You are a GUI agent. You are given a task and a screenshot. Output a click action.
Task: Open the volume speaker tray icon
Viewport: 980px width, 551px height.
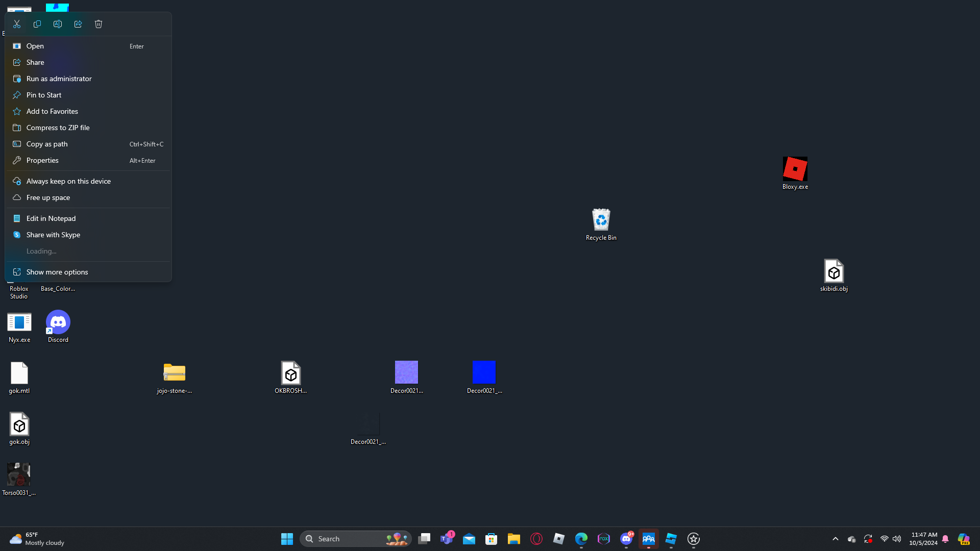[897, 539]
